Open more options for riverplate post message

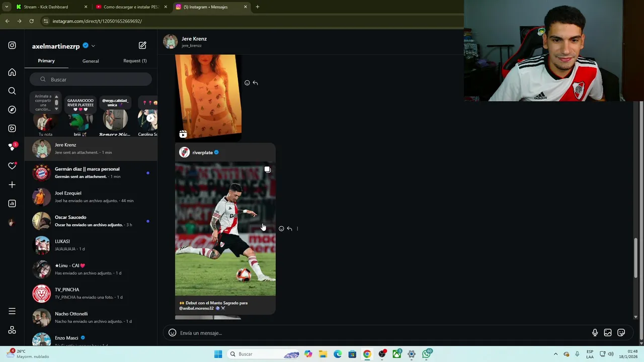297,229
